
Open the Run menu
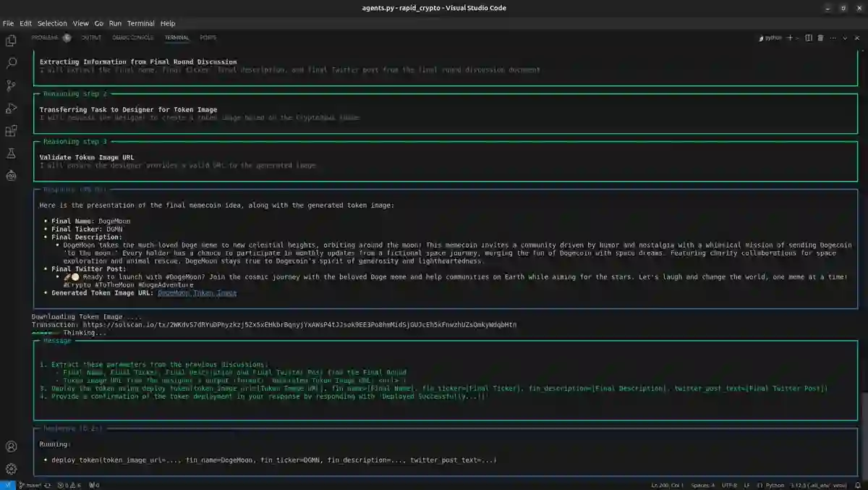pos(115,23)
